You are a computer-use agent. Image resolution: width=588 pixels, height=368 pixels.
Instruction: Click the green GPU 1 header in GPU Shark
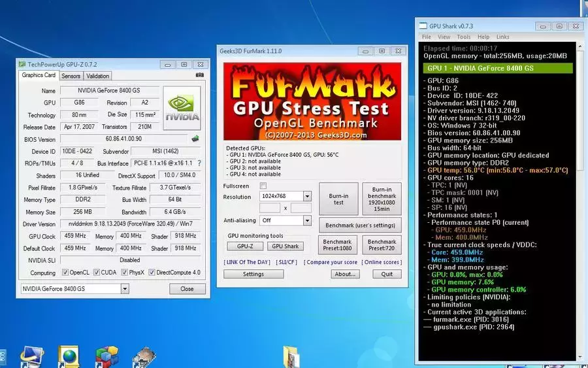tap(498, 68)
